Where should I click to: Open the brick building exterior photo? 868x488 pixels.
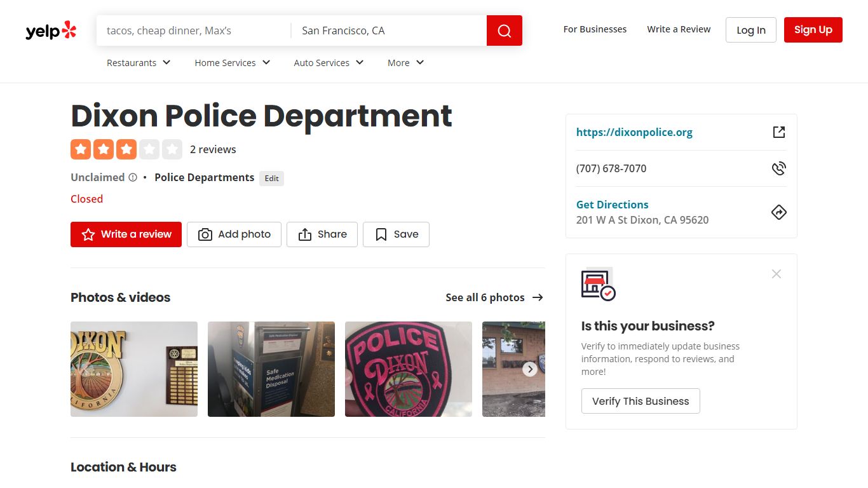[513, 369]
